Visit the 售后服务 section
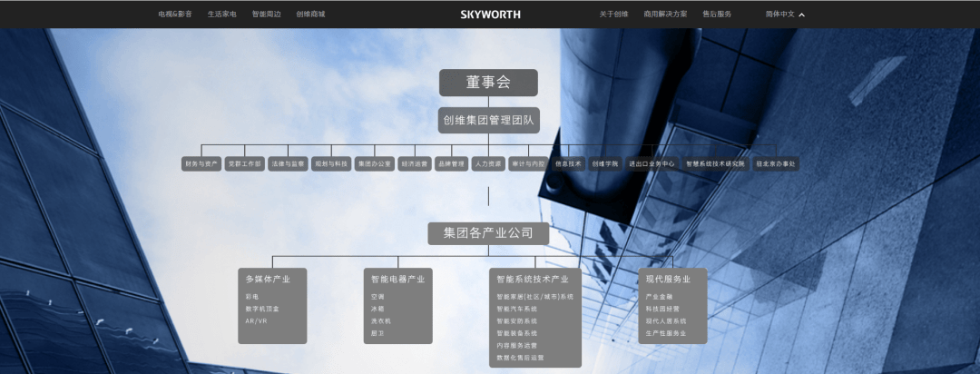Viewport: 980px width, 374px height. (x=717, y=15)
